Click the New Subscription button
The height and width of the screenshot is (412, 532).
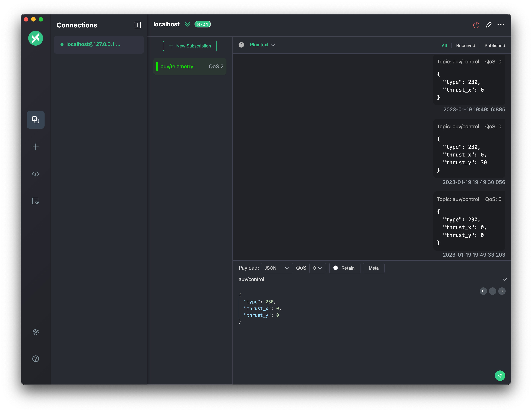[190, 46]
